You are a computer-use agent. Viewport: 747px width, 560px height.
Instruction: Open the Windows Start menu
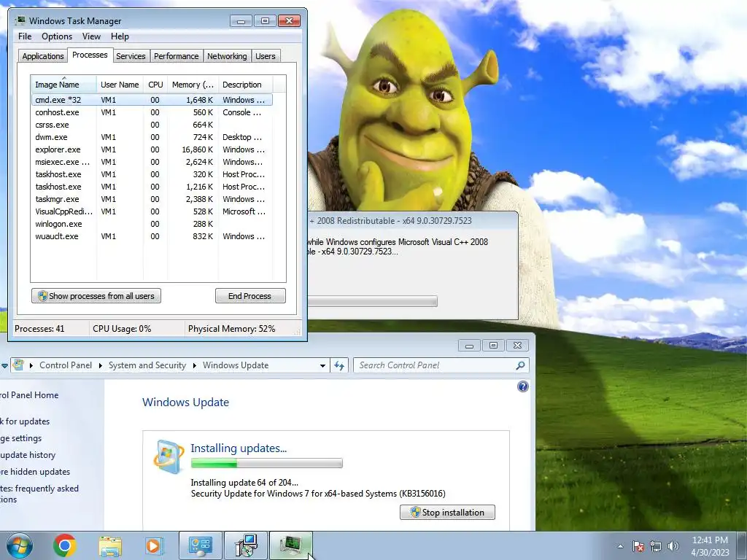point(20,545)
